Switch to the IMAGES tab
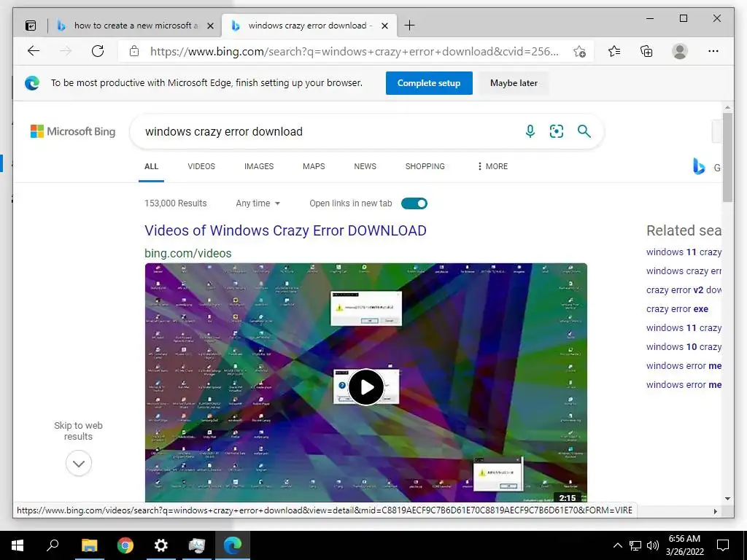Viewport: 747px width, 560px height. coord(259,166)
